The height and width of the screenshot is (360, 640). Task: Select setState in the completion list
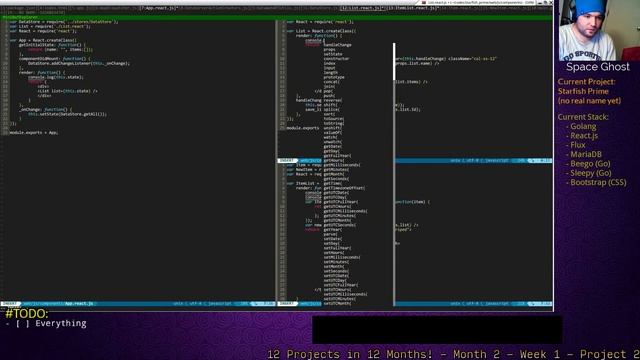pyautogui.click(x=333, y=54)
